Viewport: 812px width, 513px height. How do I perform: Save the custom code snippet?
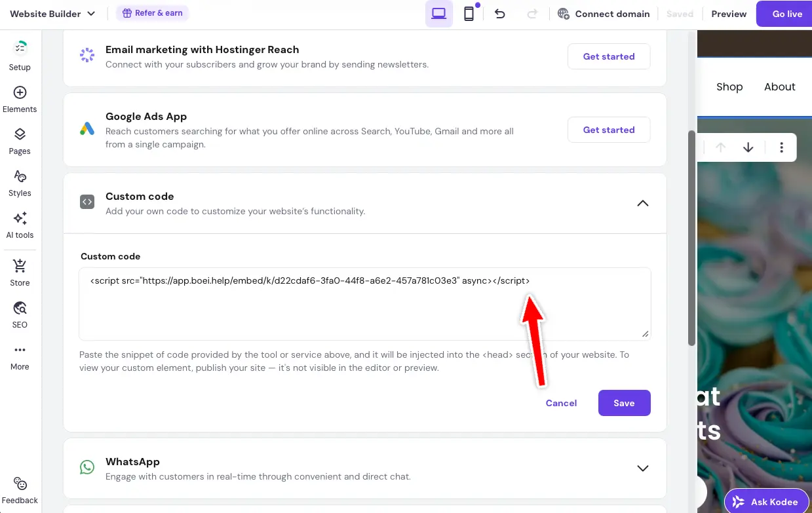point(624,403)
